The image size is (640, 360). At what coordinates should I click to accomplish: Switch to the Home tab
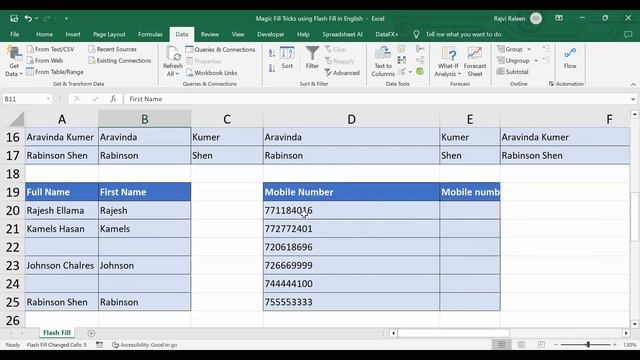click(x=44, y=34)
